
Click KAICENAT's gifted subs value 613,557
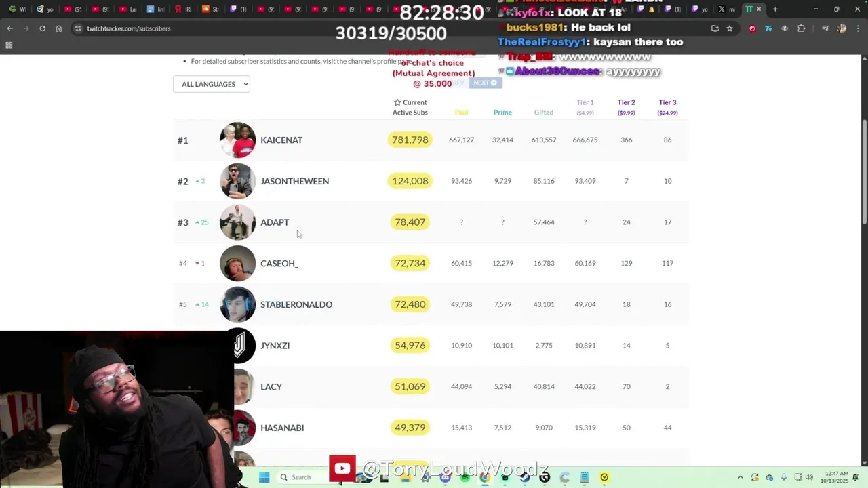click(544, 140)
